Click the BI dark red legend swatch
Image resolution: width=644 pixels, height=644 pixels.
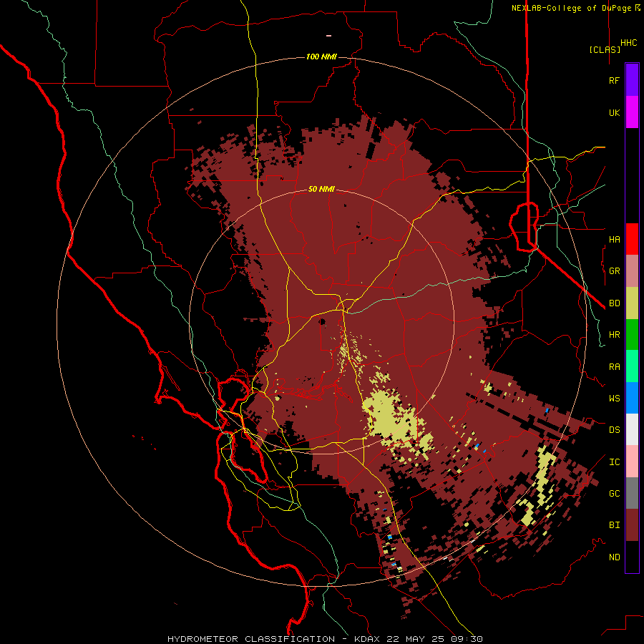632,525
